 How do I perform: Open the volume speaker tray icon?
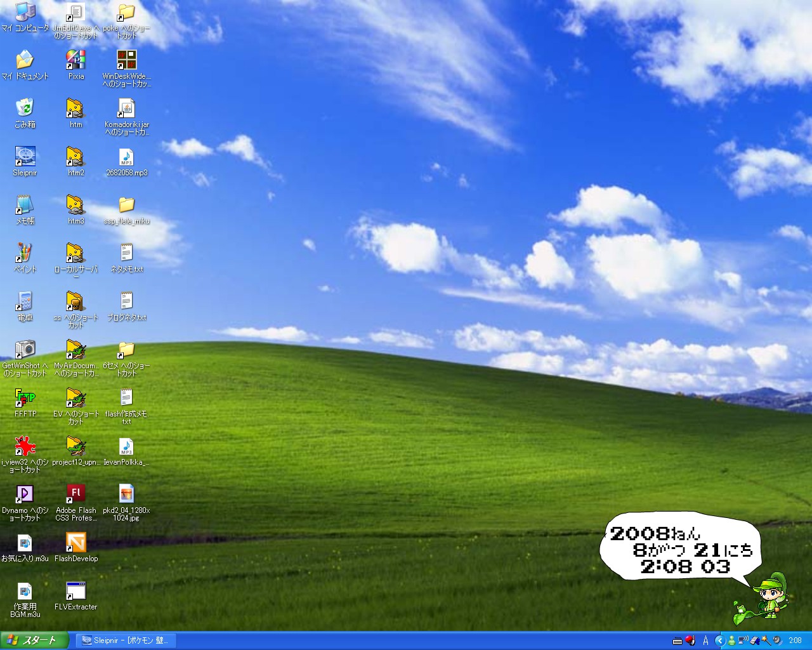coord(776,640)
